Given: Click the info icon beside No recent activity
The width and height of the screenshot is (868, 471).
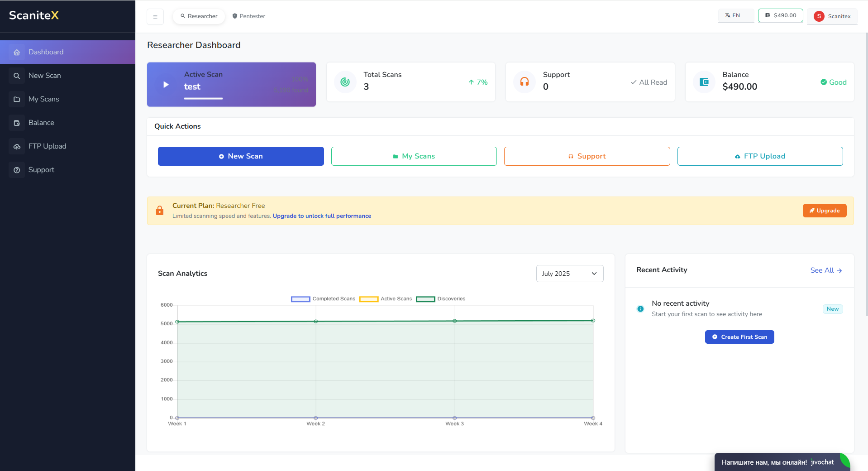Looking at the screenshot, I should click(x=640, y=309).
